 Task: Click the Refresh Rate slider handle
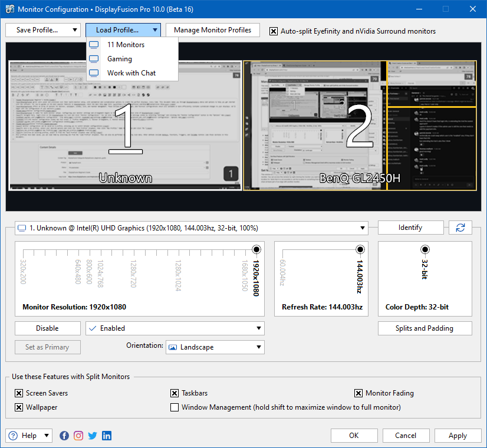coord(360,249)
